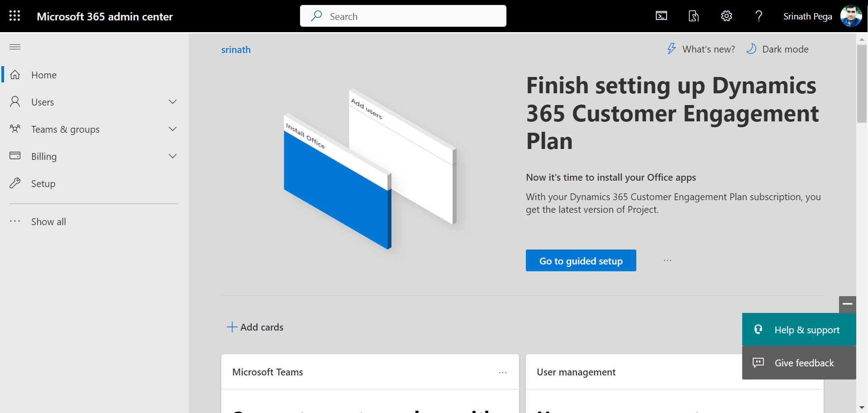Minimize the Help & support panel
The height and width of the screenshot is (413, 868).
(x=847, y=304)
